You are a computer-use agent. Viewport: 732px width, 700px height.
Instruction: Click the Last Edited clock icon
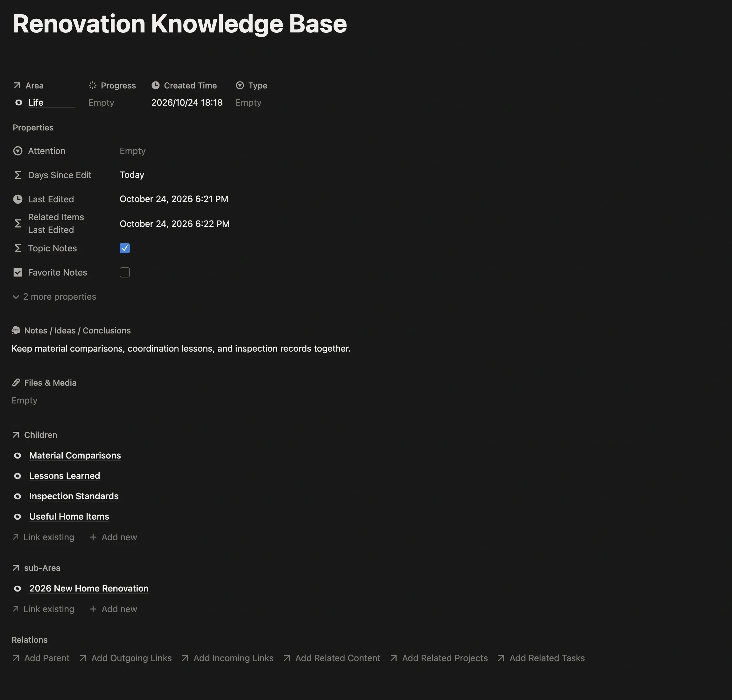click(18, 199)
